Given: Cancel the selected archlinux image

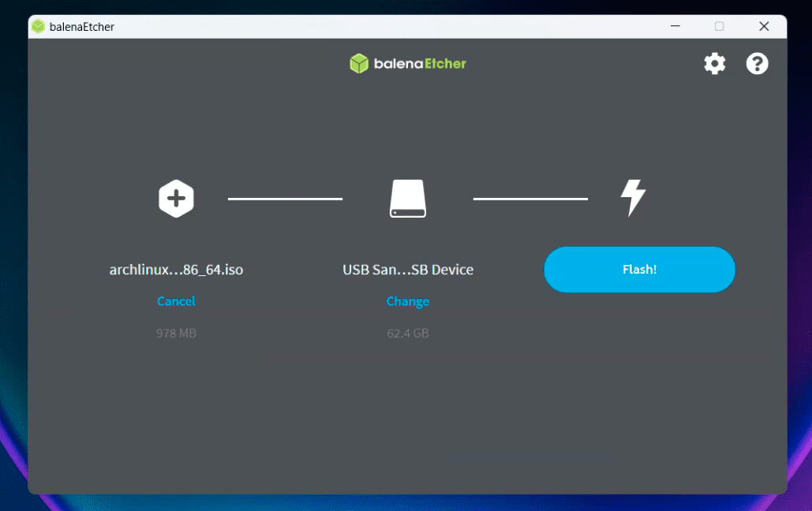Looking at the screenshot, I should pyautogui.click(x=176, y=301).
